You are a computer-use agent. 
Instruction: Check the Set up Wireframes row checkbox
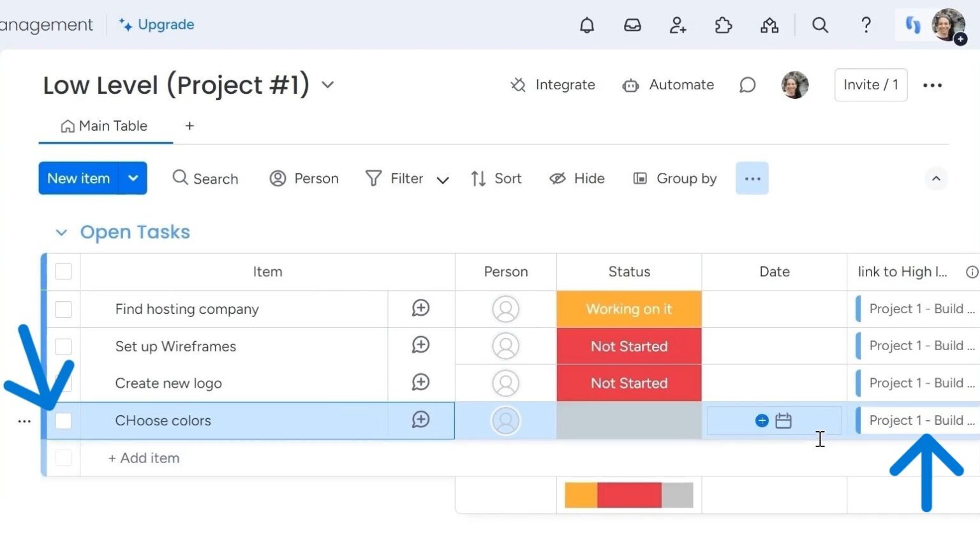pos(63,346)
